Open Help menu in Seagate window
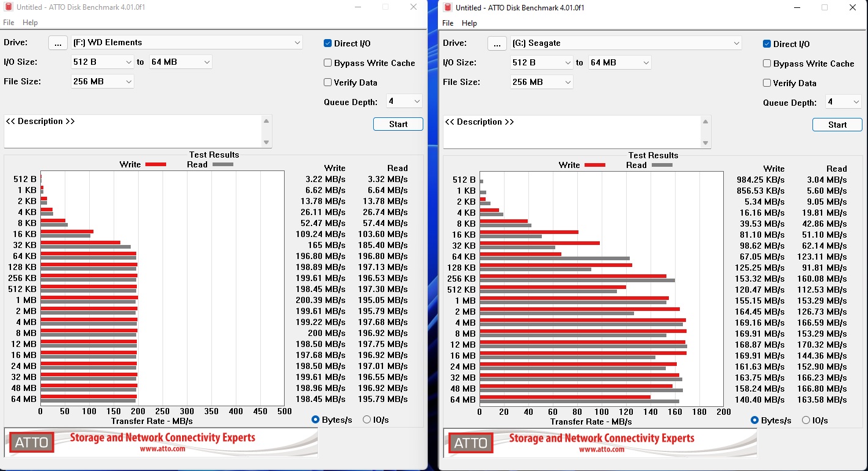This screenshot has height=471, width=868. (469, 23)
